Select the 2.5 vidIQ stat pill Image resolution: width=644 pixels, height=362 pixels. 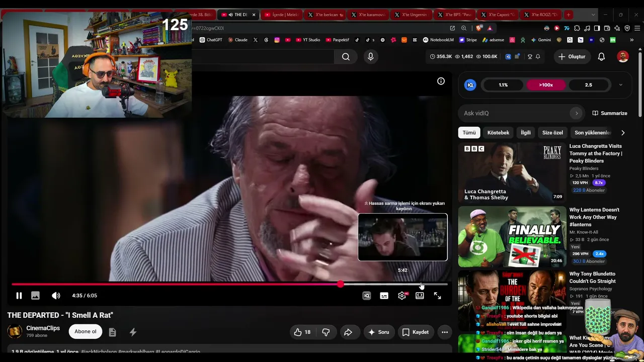click(x=588, y=85)
